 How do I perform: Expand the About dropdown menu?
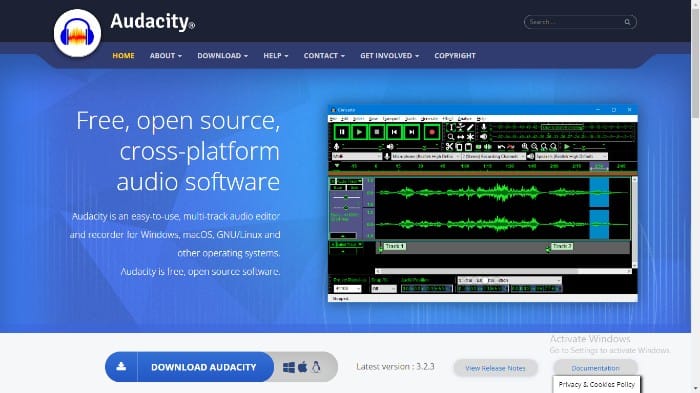166,55
